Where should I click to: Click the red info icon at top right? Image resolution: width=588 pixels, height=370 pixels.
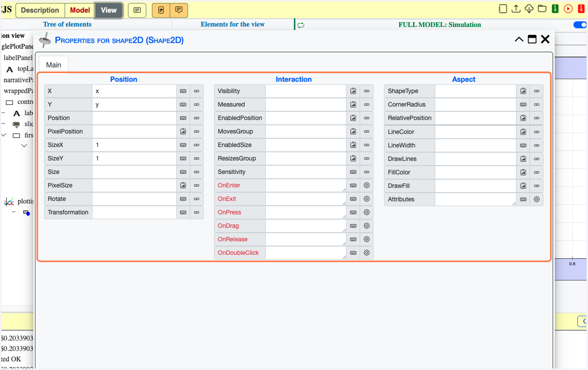pyautogui.click(x=581, y=9)
